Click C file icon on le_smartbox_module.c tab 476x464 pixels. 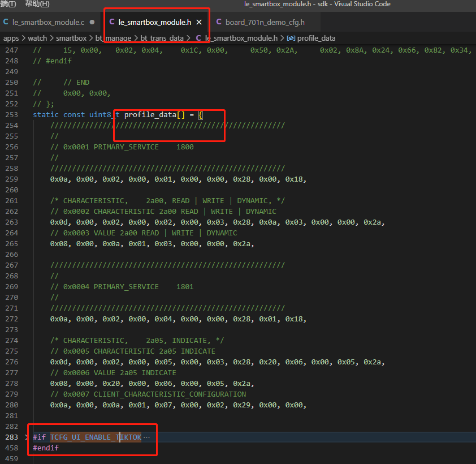[6, 22]
